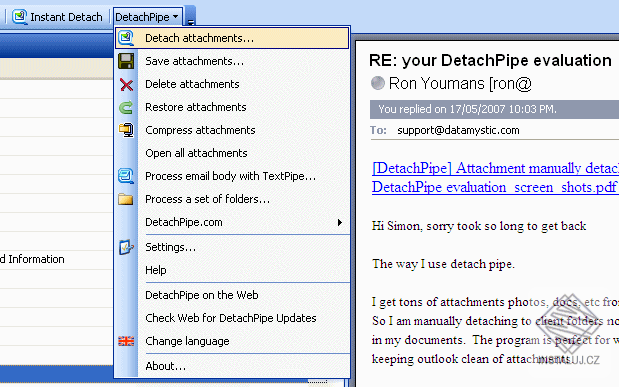
Task: Select Save attachments… menu entry
Action: click(x=232, y=61)
